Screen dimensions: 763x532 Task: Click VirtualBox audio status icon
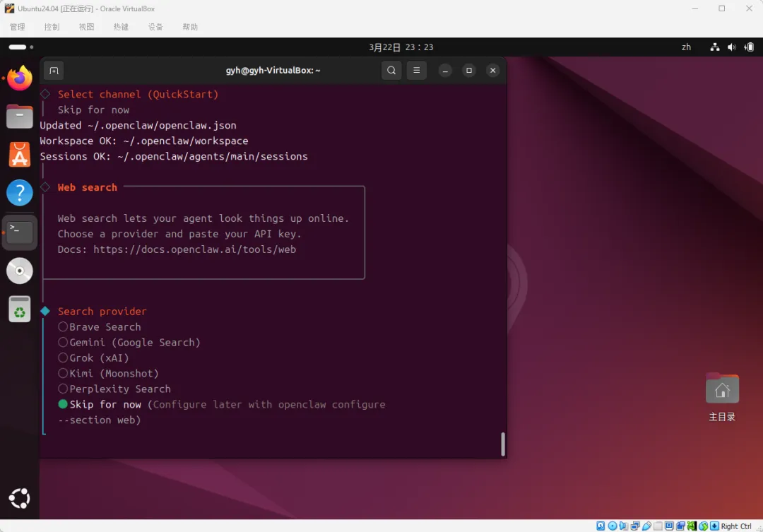pos(623,526)
